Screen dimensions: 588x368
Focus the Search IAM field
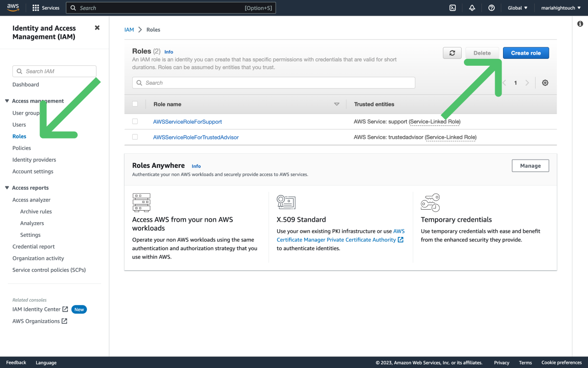54,71
